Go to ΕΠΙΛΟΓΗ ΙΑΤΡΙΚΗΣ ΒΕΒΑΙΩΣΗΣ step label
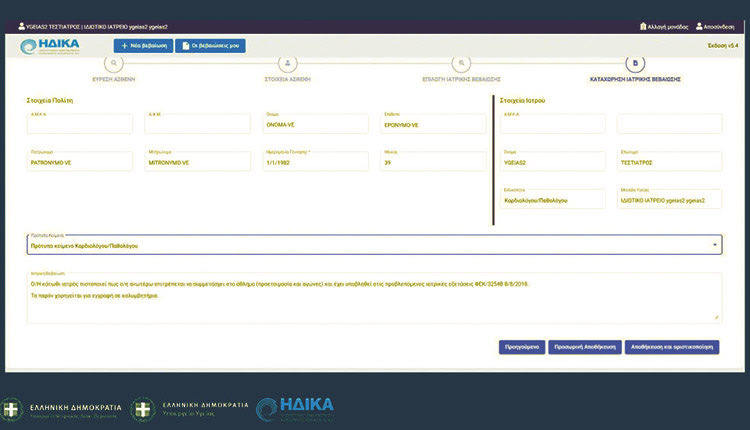 coord(461,79)
